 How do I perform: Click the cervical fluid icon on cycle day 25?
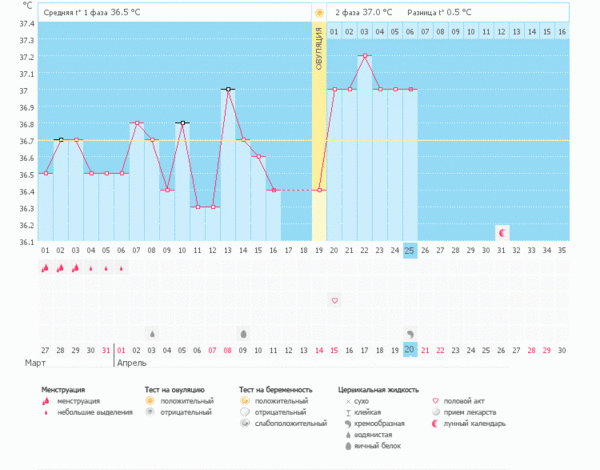[x=410, y=333]
